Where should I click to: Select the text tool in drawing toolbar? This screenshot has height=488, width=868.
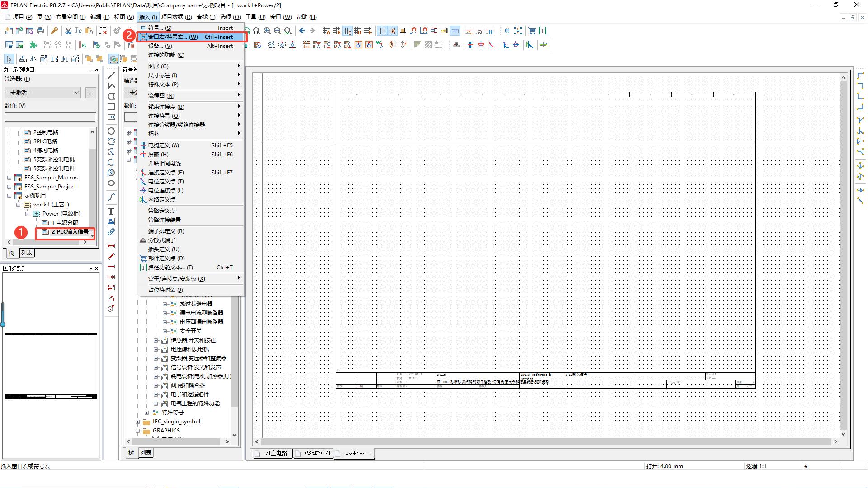coord(111,211)
